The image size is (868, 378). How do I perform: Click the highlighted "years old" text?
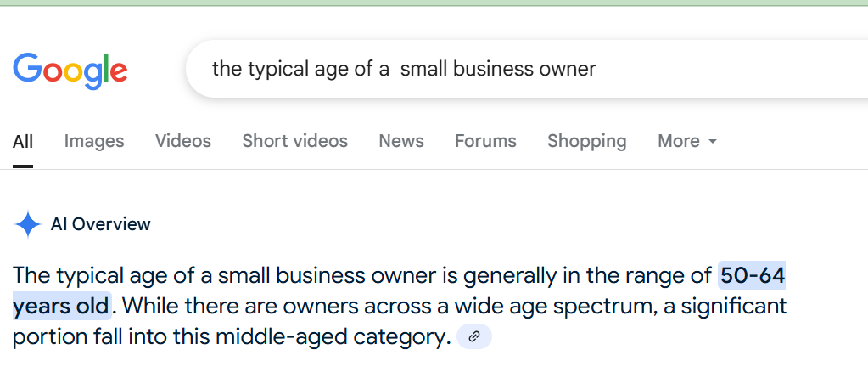pyautogui.click(x=61, y=305)
